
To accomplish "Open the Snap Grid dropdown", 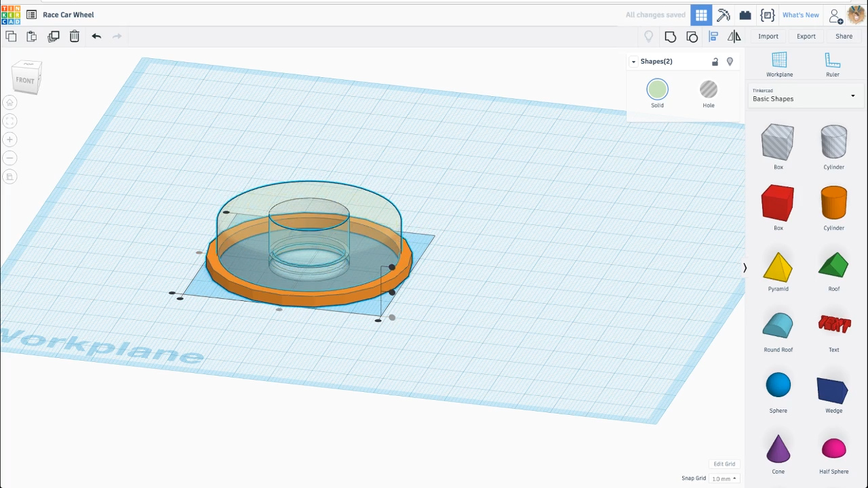I will pos(724,479).
